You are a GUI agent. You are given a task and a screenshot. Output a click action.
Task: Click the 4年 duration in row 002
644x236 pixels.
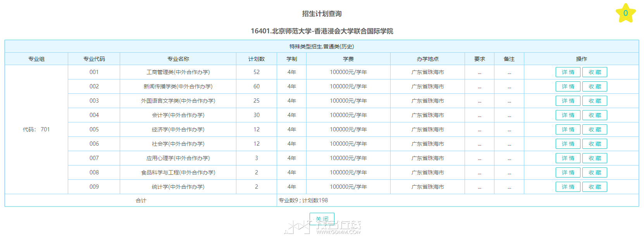[x=292, y=86]
